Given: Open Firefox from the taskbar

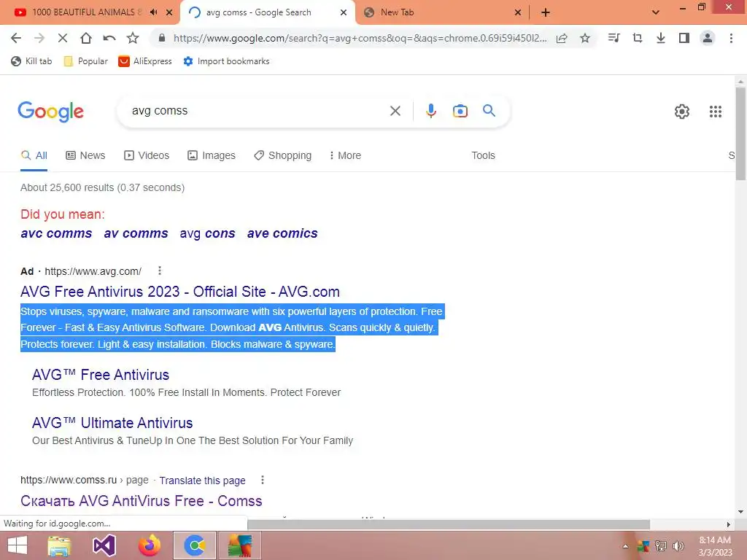Looking at the screenshot, I should pos(149,545).
